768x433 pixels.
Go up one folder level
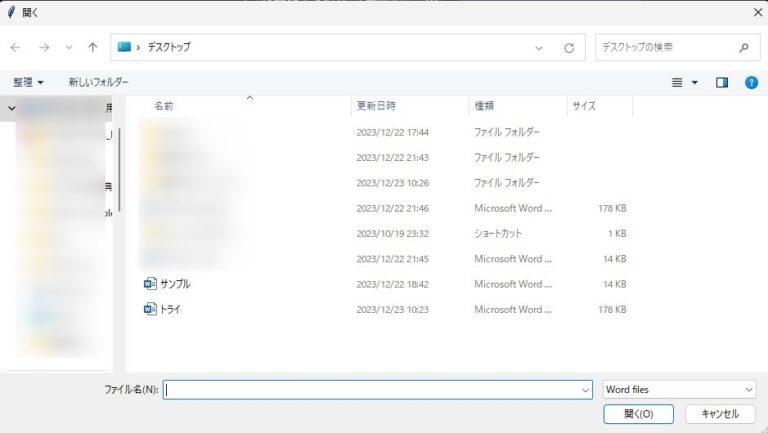coord(93,47)
